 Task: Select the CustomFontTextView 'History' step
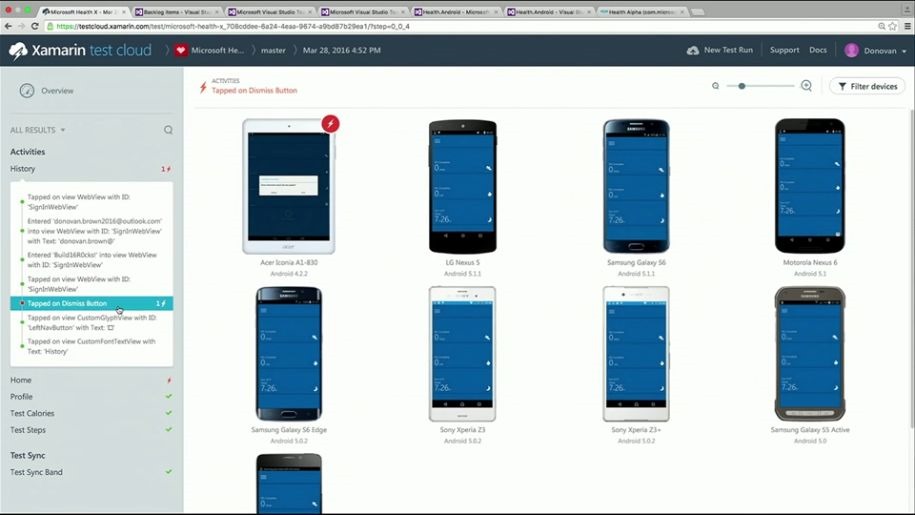(92, 346)
